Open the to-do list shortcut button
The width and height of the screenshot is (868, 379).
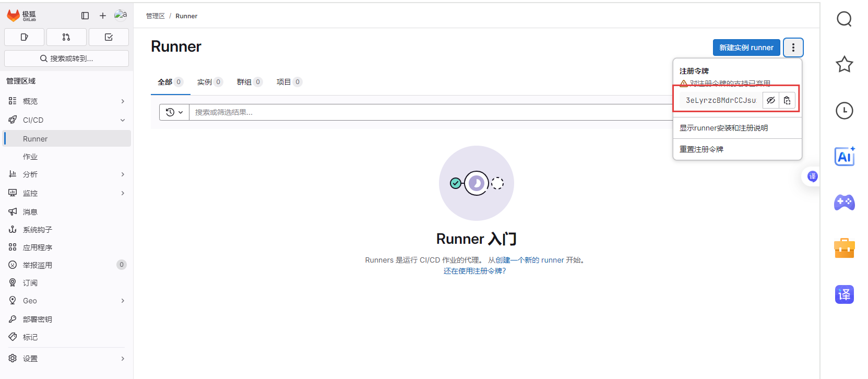click(109, 37)
